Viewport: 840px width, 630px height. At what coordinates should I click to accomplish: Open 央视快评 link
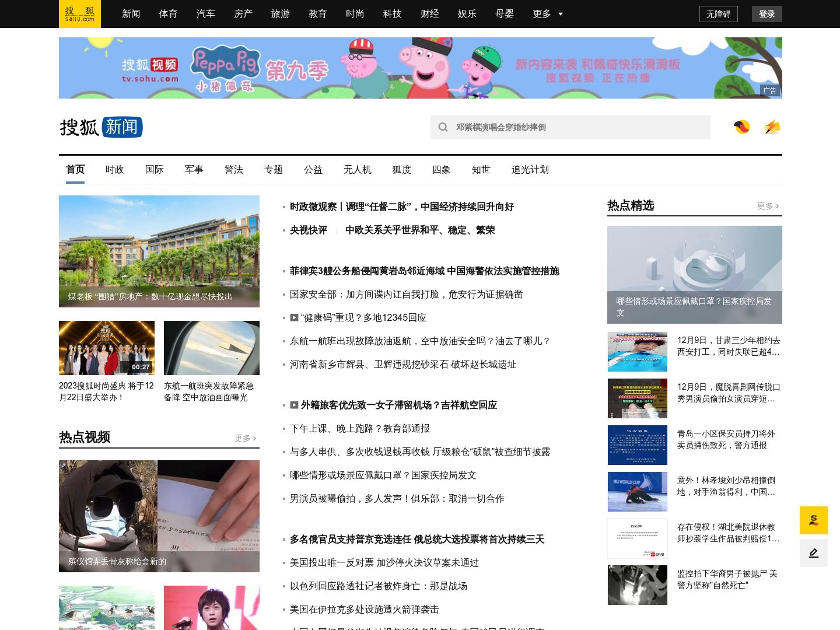click(309, 230)
